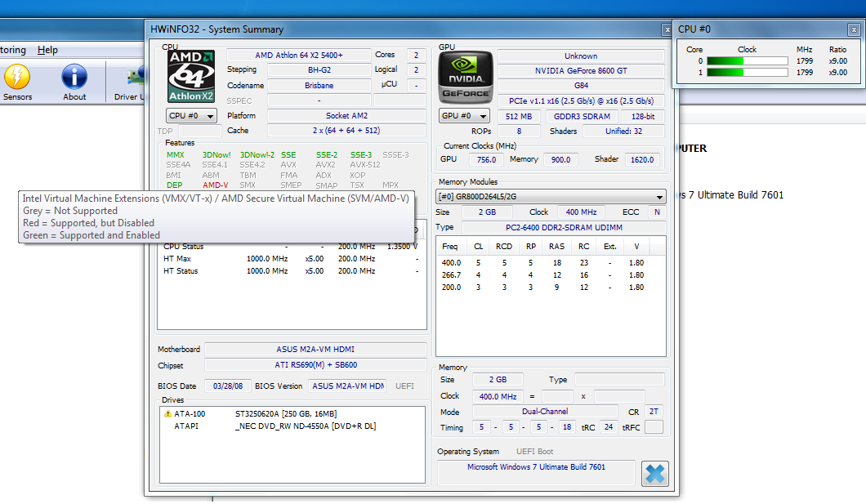Click the 512 MB video memory value
This screenshot has width=866, height=504.
[x=519, y=117]
